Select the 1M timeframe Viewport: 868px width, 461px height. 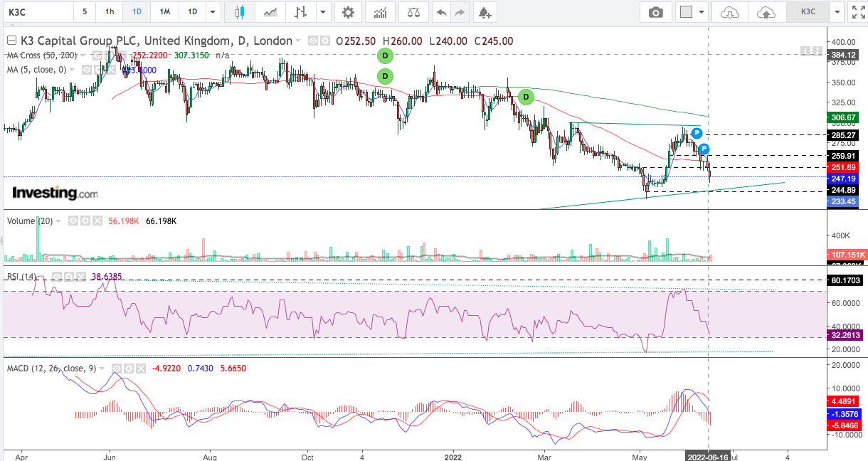164,12
